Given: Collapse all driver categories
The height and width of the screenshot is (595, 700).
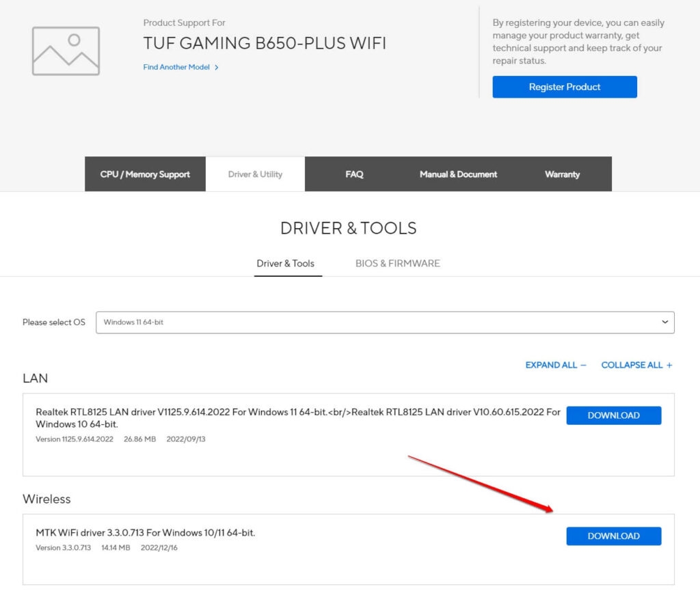Looking at the screenshot, I should (636, 365).
